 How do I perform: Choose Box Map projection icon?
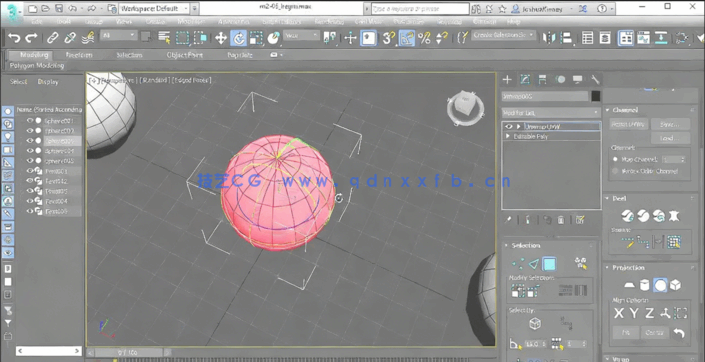675,285
